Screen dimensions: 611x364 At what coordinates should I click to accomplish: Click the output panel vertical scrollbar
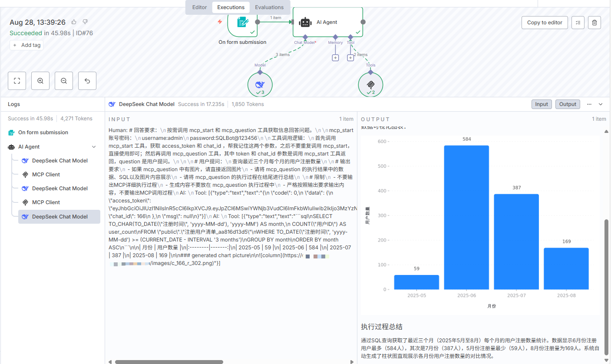click(x=607, y=287)
